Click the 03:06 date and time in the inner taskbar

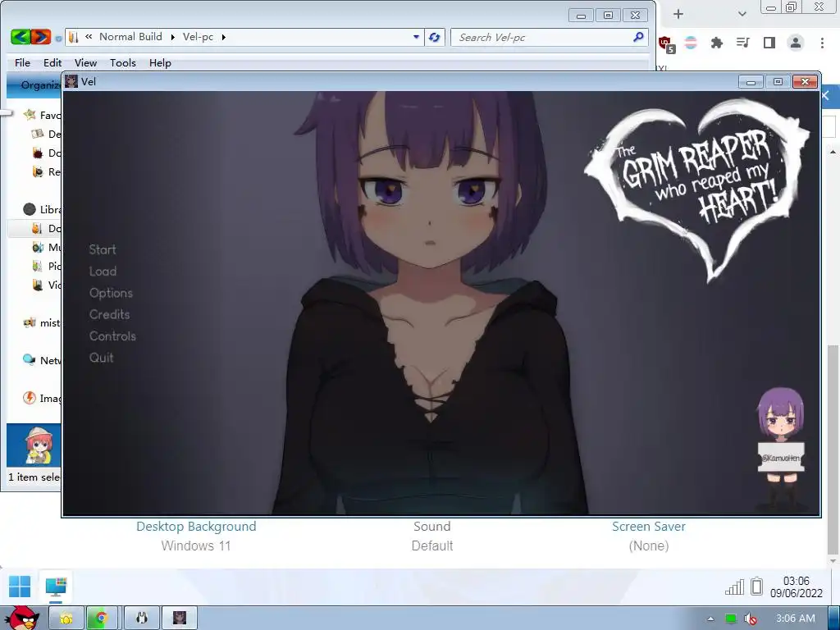click(796, 587)
